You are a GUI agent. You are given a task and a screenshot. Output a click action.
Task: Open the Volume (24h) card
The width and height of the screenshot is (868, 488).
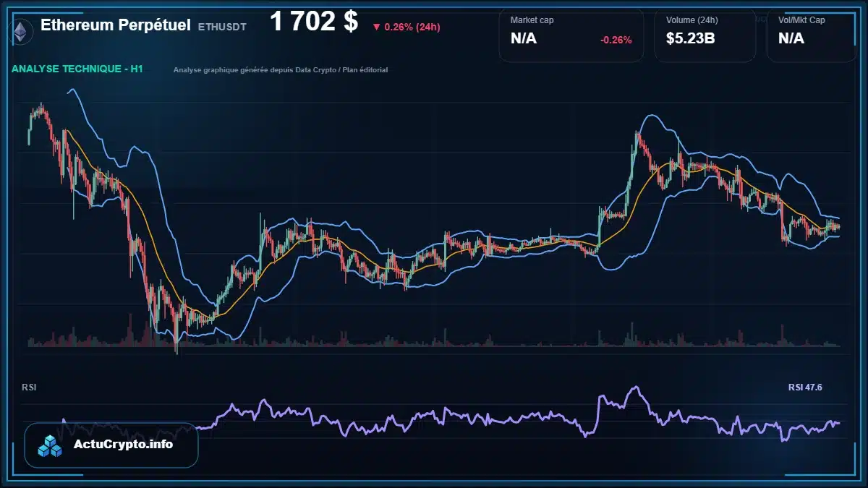point(705,35)
